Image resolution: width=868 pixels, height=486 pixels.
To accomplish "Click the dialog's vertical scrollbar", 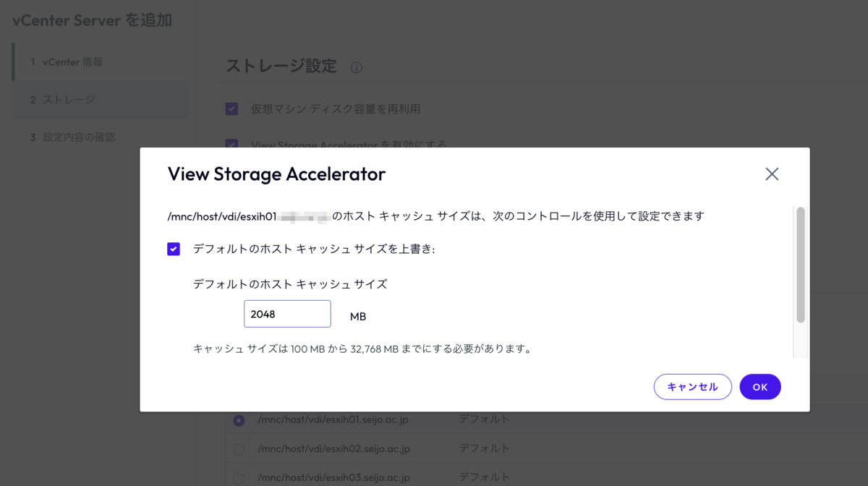I will click(x=801, y=265).
